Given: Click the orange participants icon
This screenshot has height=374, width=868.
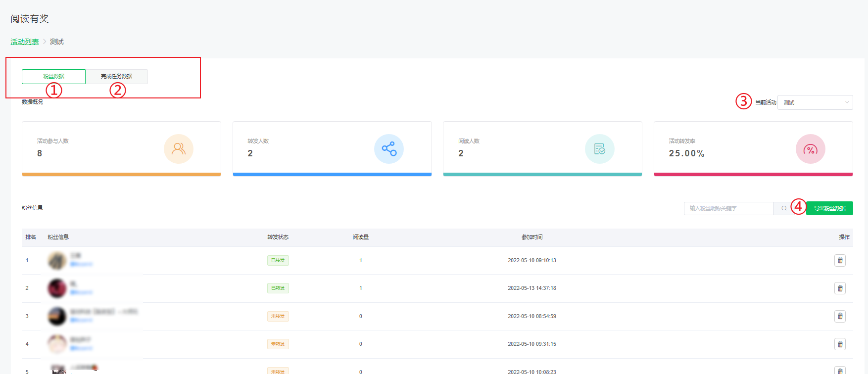Looking at the screenshot, I should 178,149.
